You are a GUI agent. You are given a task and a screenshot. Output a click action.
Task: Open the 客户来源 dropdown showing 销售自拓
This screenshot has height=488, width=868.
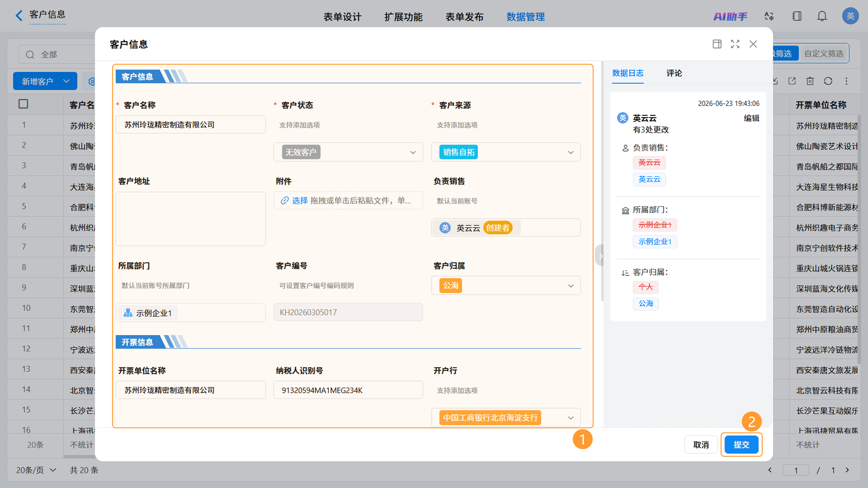pyautogui.click(x=506, y=152)
